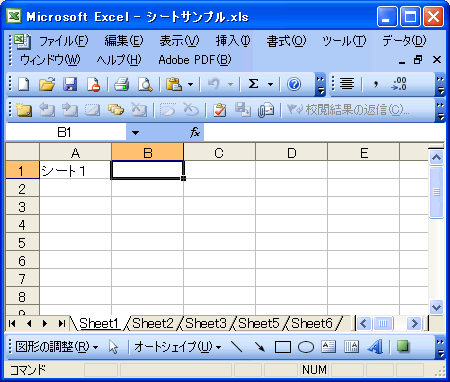
Task: Save the workbook using the floppy icon
Action: 70,84
